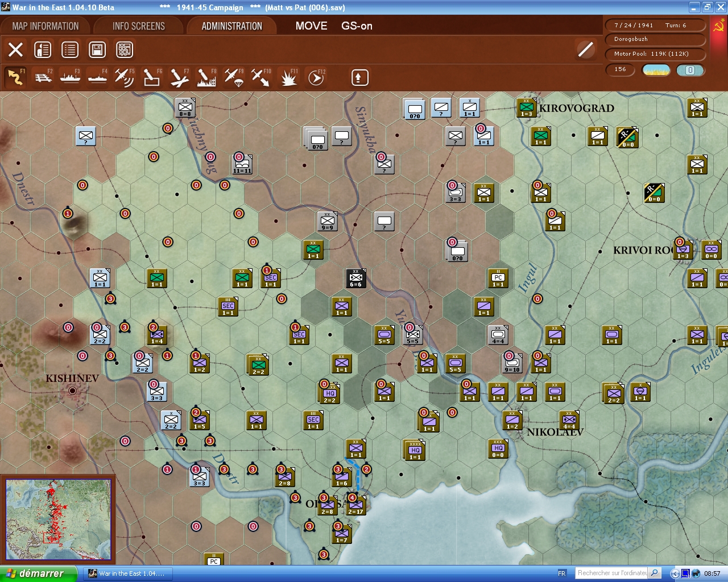
Task: Pick the F6 bomb unit mode
Action: coord(152,77)
